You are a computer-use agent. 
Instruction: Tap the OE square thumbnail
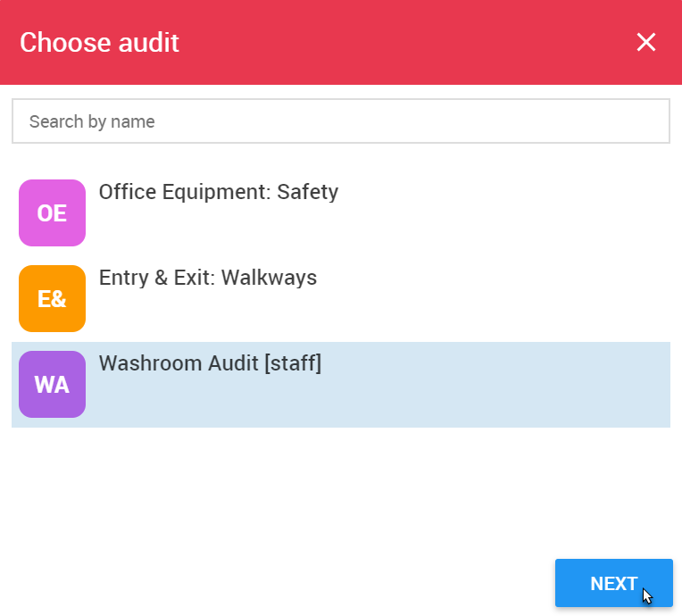point(52,212)
